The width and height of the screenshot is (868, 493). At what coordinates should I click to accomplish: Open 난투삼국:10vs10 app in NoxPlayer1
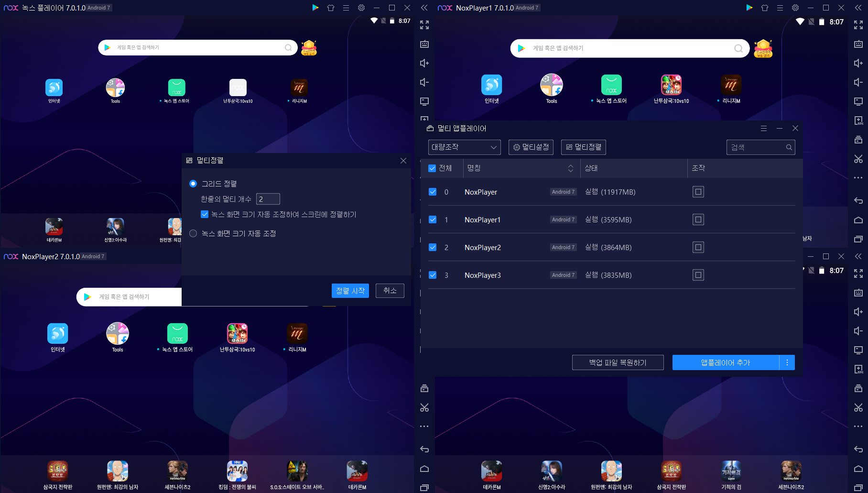coord(672,89)
